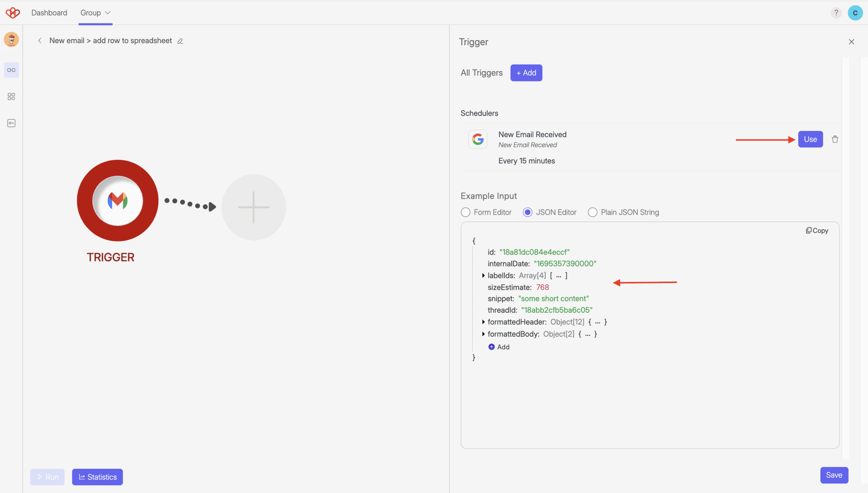
Task: Open the user avatar C menu
Action: (855, 13)
